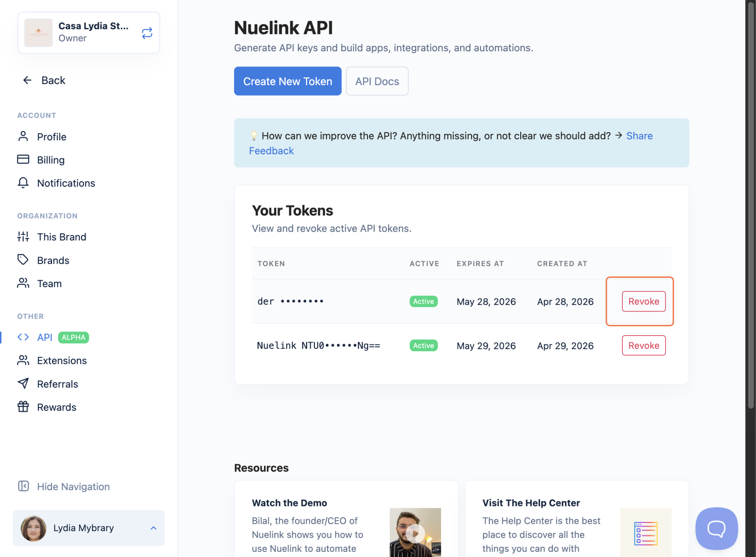
Task: Click Create New Token button
Action: pyautogui.click(x=288, y=81)
